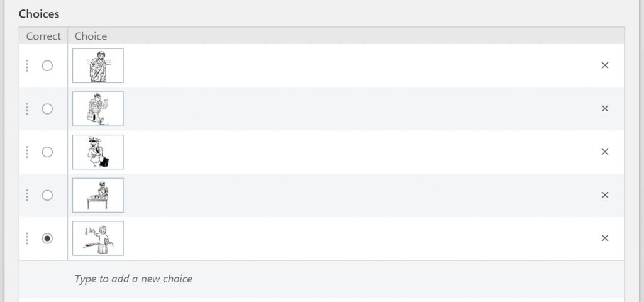This screenshot has width=644, height=302.
Task: Remove the second choice with X
Action: [x=605, y=109]
